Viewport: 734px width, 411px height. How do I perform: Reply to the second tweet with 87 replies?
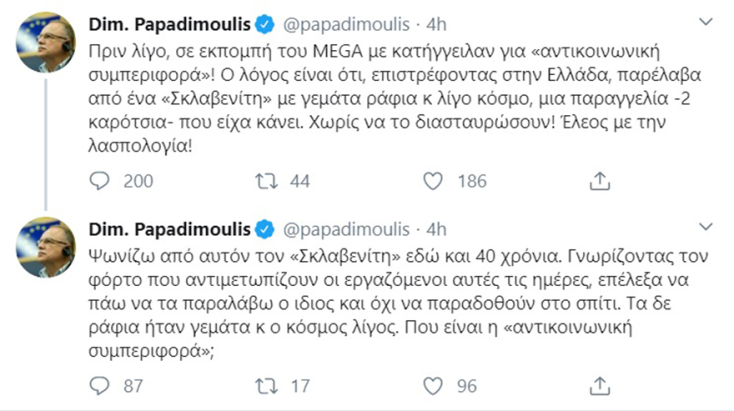coord(101,385)
